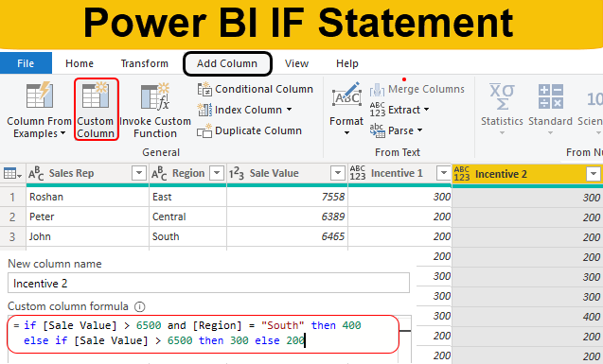Switch to the Home ribbon tab

(80, 63)
